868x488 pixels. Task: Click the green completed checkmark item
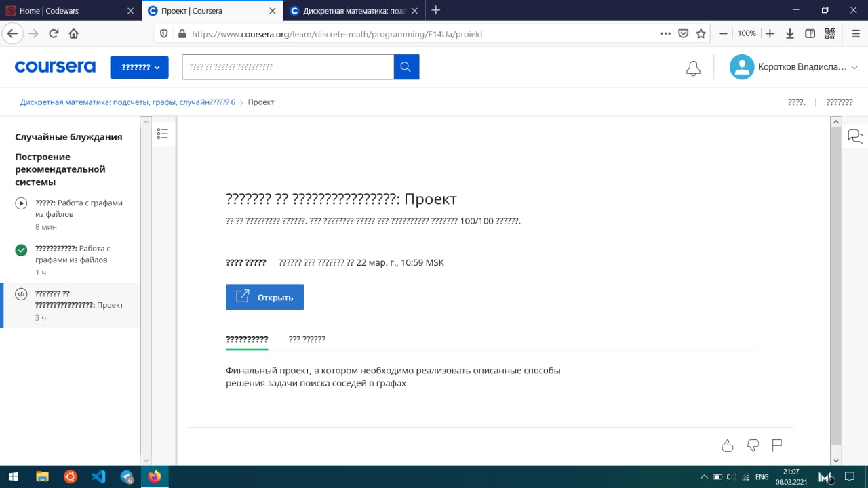point(21,250)
